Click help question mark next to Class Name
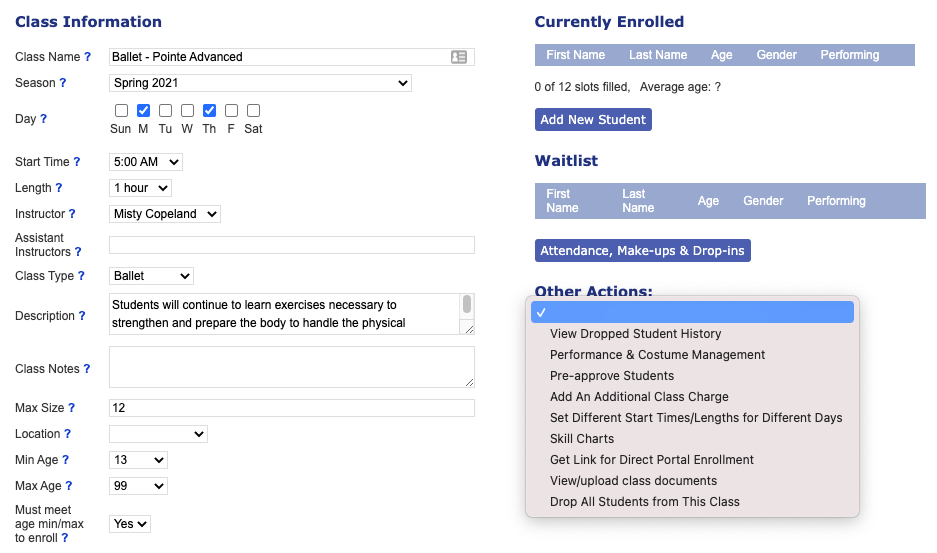Image resolution: width=937 pixels, height=553 pixels. point(87,58)
